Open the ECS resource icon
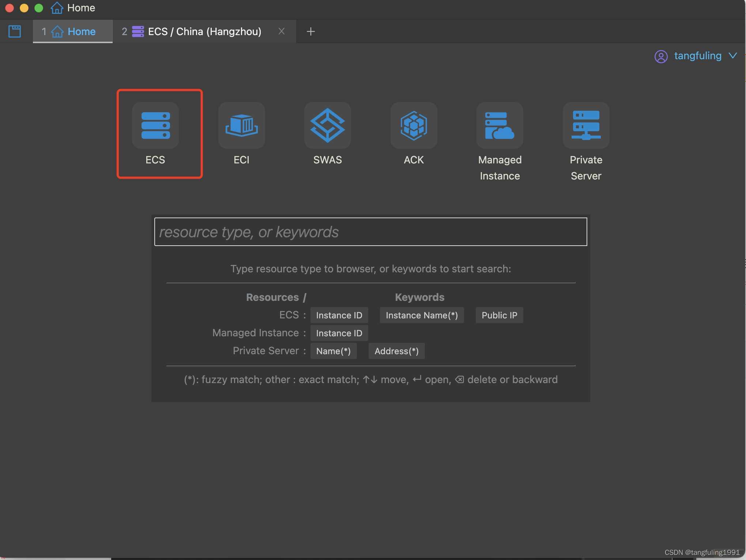The image size is (746, 560). 155,125
